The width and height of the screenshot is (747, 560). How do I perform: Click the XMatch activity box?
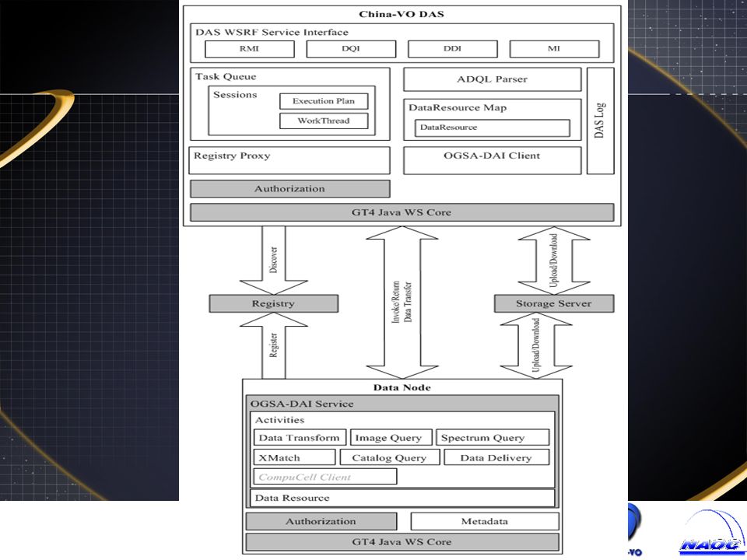click(x=294, y=457)
